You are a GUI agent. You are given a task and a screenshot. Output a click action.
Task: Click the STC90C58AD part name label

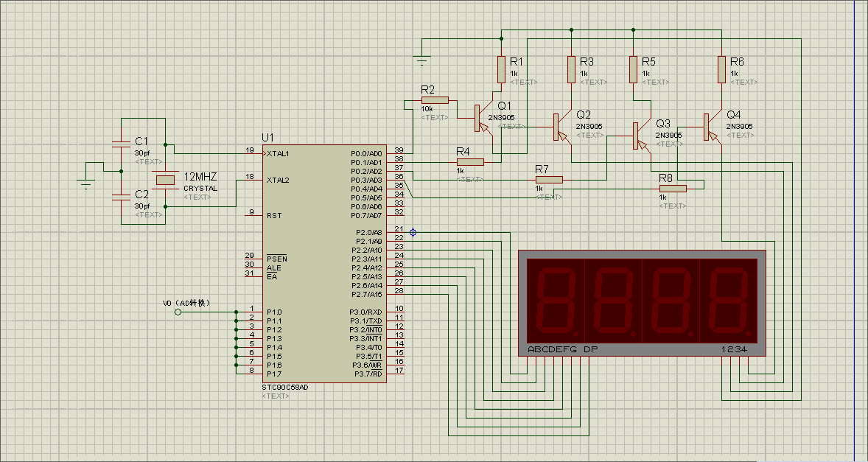tap(285, 388)
